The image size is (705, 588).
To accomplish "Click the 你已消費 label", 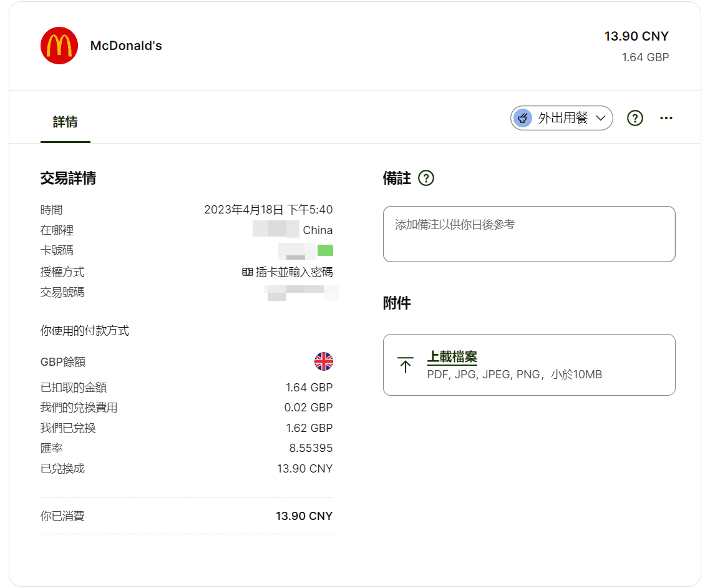I will coord(62,516).
